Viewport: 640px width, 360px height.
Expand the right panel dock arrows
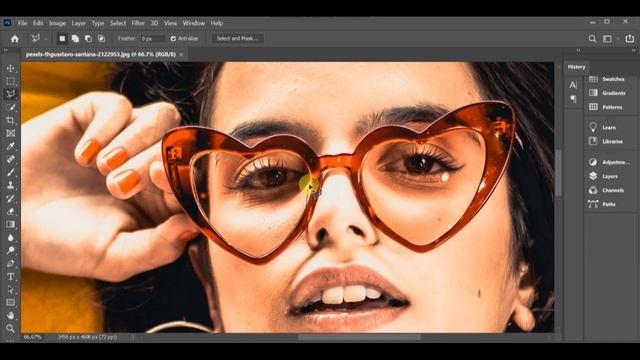(634, 50)
